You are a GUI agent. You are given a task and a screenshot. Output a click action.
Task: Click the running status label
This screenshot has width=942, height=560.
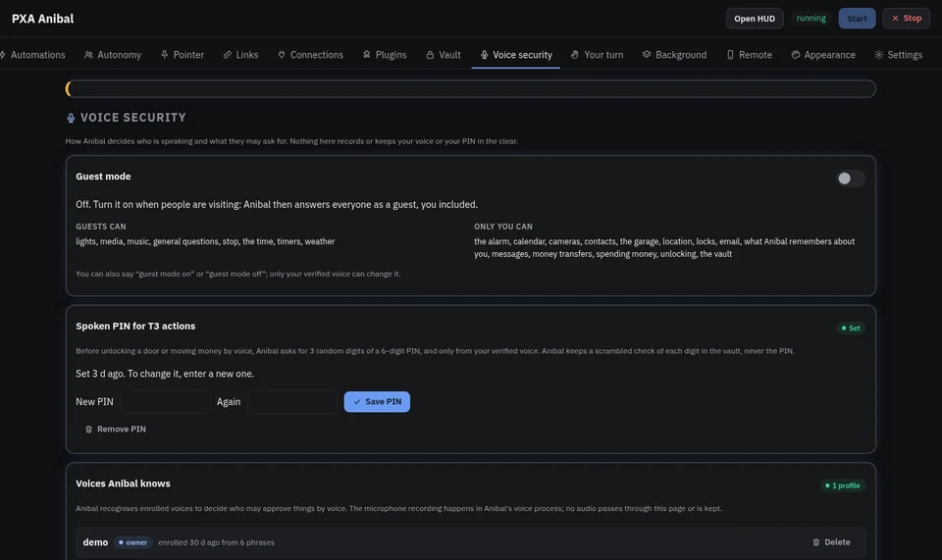(x=811, y=18)
